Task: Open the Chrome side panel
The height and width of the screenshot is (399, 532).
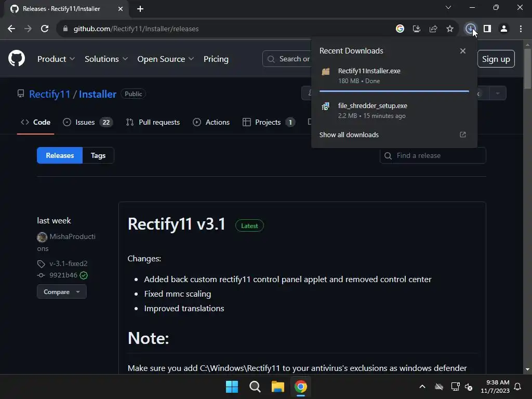Action: (487, 29)
